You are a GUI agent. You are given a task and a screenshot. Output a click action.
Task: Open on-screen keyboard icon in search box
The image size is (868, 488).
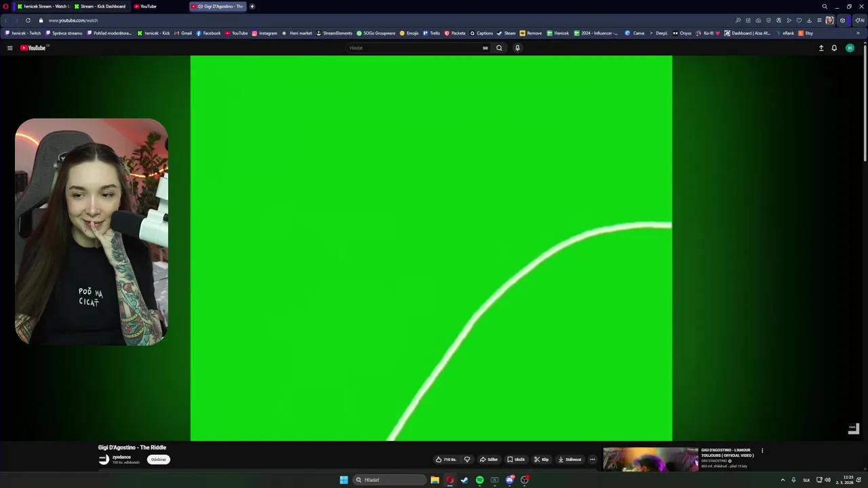[485, 48]
